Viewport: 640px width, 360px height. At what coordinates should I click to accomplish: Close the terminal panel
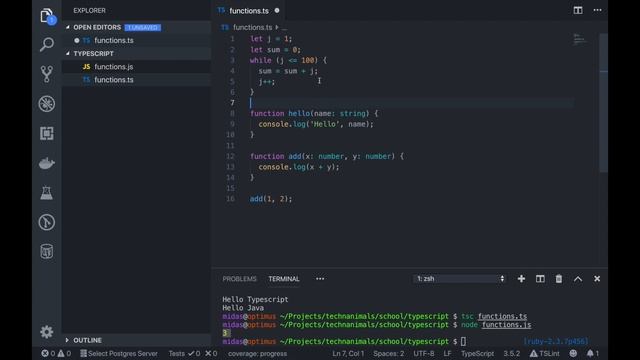597,279
